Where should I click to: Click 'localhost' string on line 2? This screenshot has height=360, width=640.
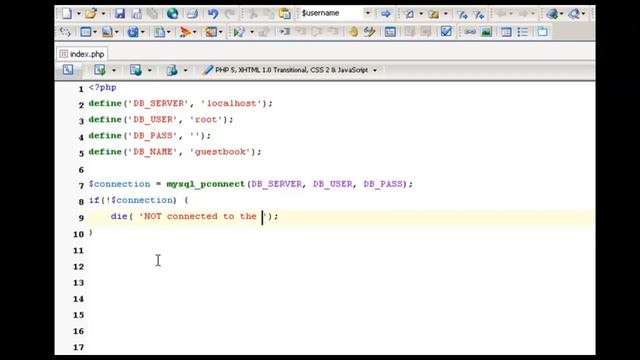click(x=231, y=103)
